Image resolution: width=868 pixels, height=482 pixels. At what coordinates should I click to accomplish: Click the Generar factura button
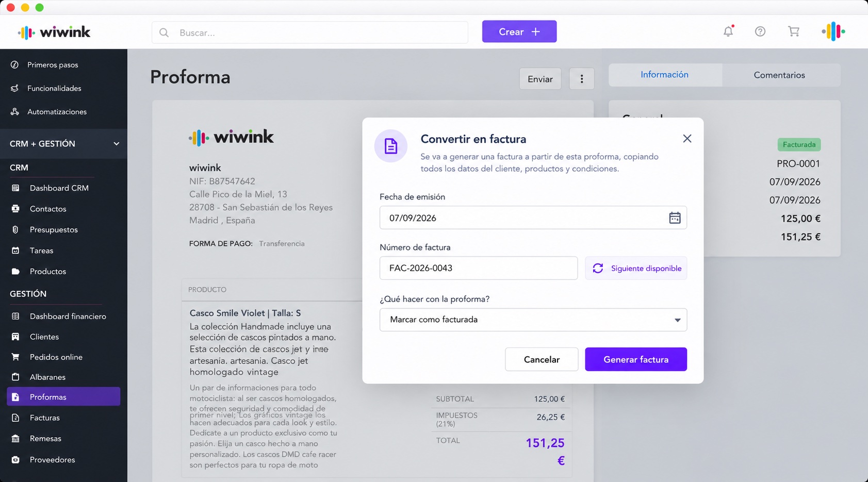(636, 359)
